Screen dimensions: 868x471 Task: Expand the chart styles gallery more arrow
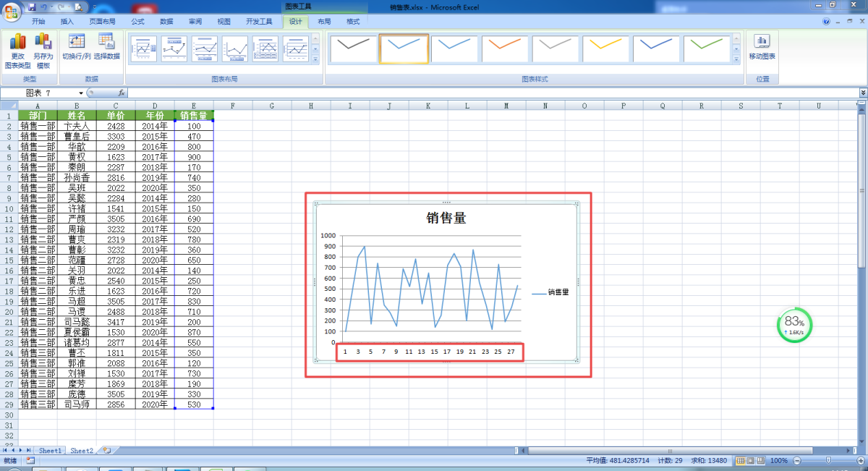(x=736, y=59)
